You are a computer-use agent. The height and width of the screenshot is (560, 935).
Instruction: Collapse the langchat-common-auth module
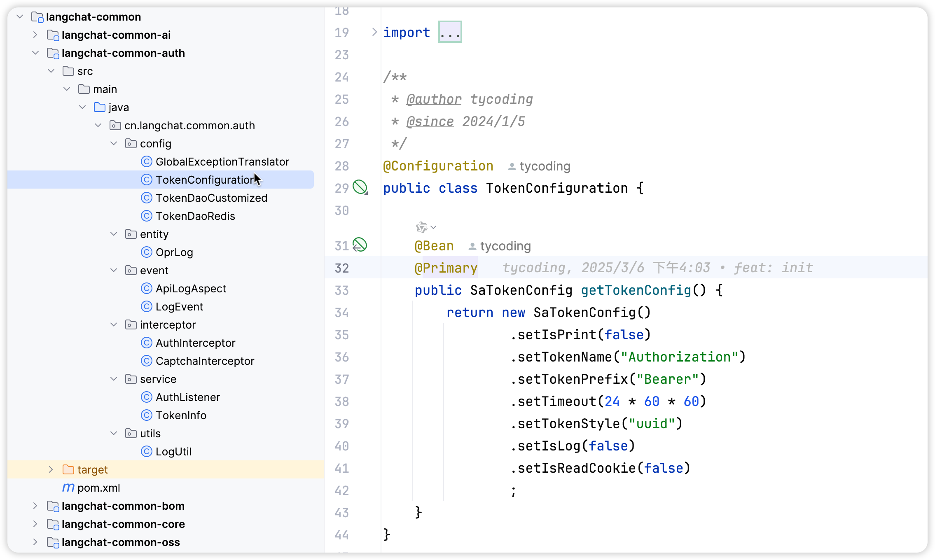pos(35,53)
